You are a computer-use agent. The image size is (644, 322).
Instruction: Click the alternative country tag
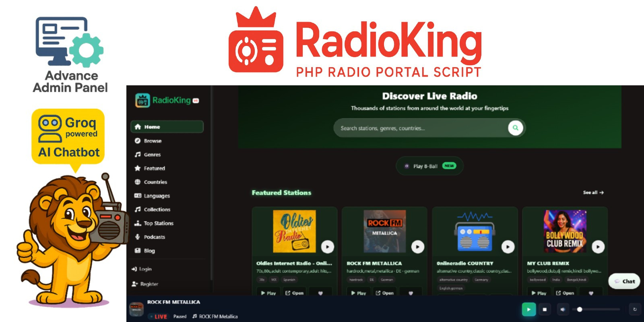tap(453, 280)
